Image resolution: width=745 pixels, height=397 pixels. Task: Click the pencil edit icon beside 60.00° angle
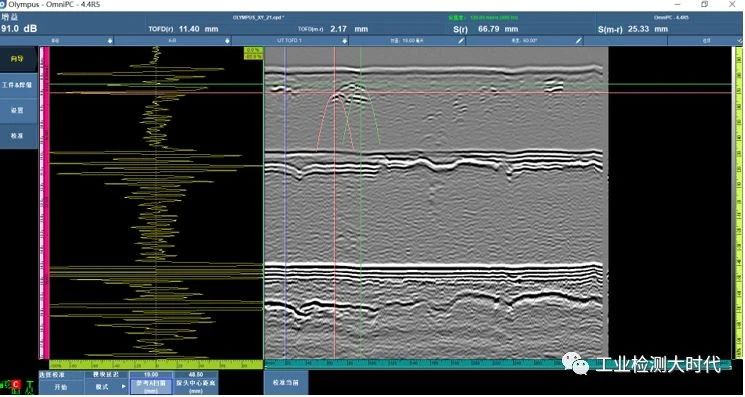(578, 41)
